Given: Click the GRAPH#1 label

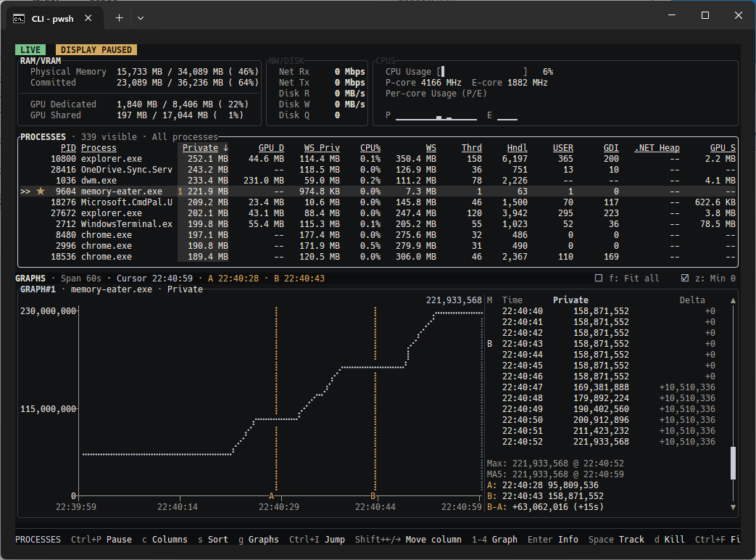Looking at the screenshot, I should (x=38, y=289).
